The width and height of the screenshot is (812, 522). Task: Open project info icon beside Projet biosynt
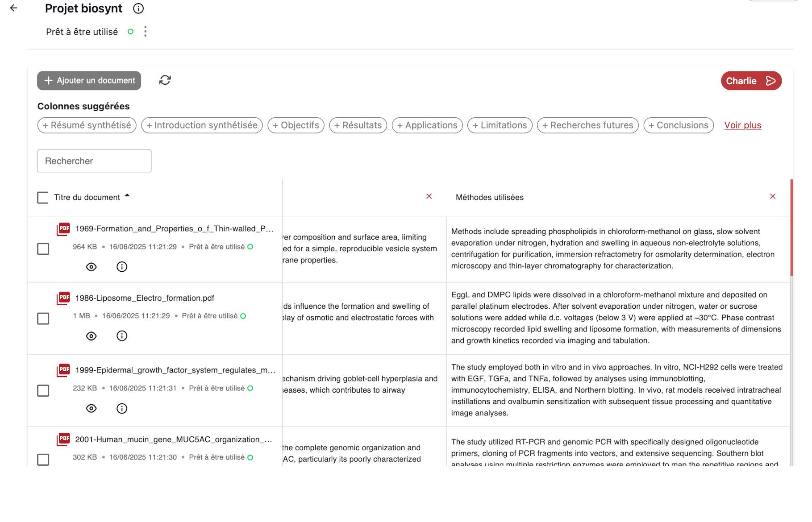point(138,8)
